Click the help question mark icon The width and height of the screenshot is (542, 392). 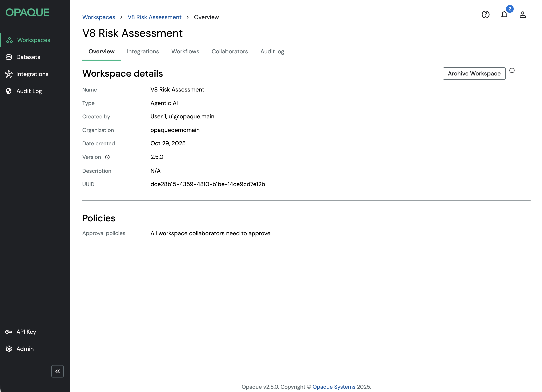(485, 15)
